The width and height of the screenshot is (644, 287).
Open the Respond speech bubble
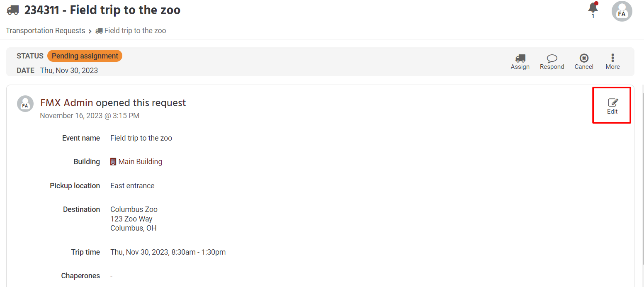[552, 58]
